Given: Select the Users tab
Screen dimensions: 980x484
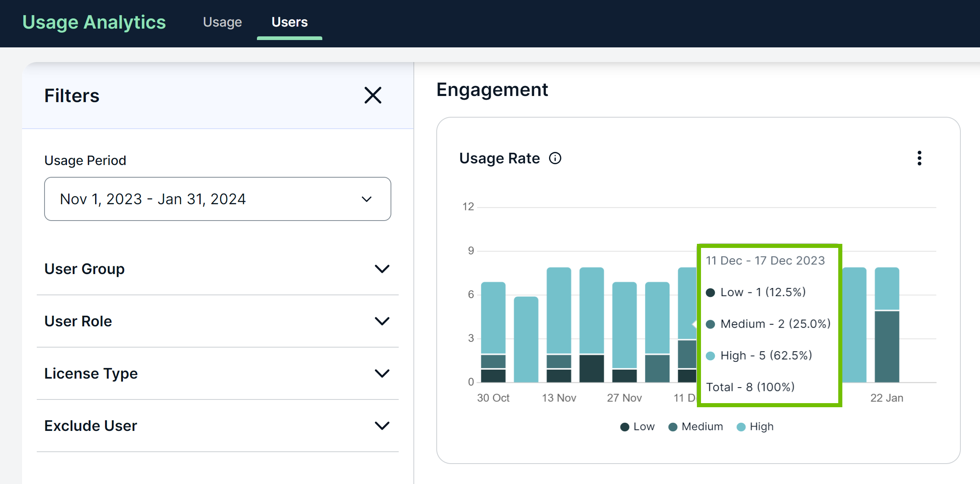Looking at the screenshot, I should [x=290, y=22].
